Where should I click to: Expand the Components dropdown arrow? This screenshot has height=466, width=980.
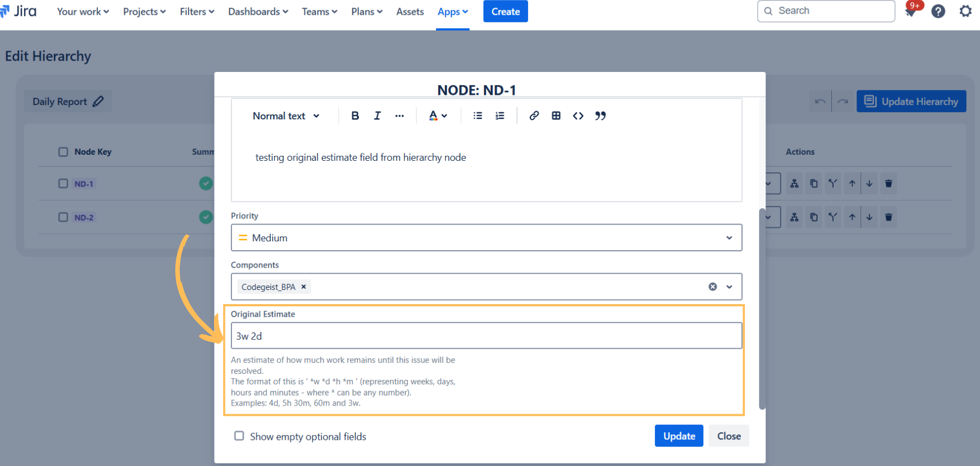point(730,287)
